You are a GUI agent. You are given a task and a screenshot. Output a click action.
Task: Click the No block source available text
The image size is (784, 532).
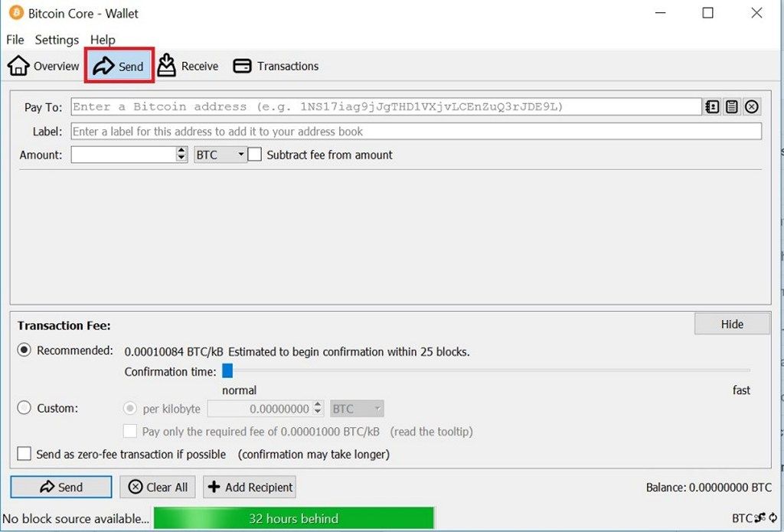[x=76, y=518]
